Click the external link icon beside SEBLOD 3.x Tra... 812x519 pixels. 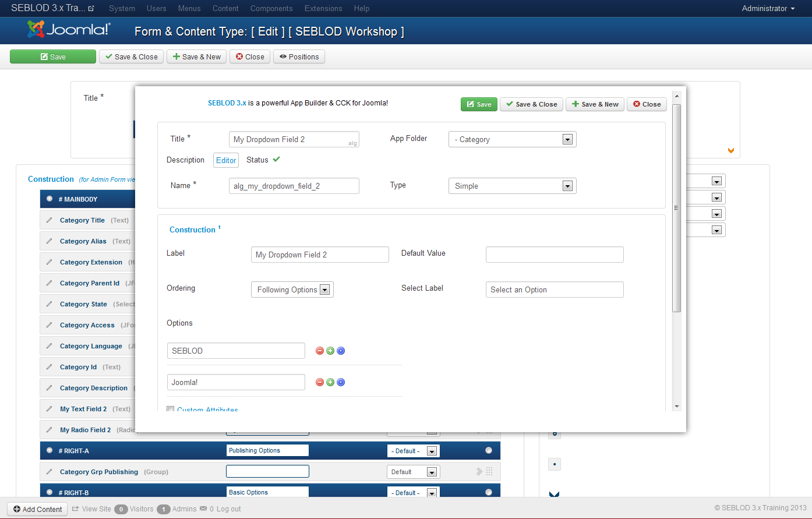[91, 9]
